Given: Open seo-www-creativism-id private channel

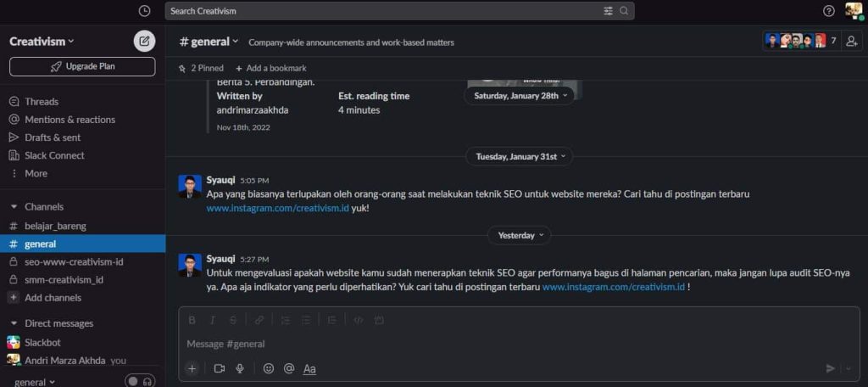Looking at the screenshot, I should pyautogui.click(x=82, y=261).
